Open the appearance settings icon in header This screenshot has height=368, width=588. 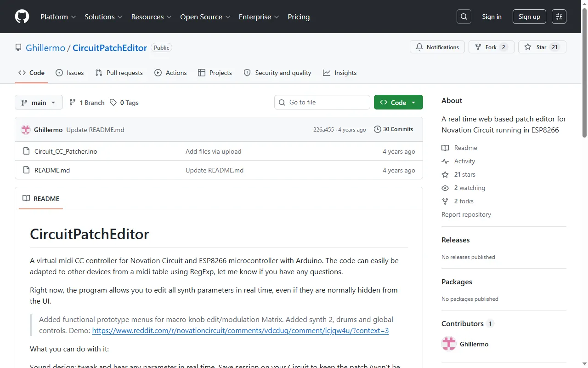click(x=559, y=17)
